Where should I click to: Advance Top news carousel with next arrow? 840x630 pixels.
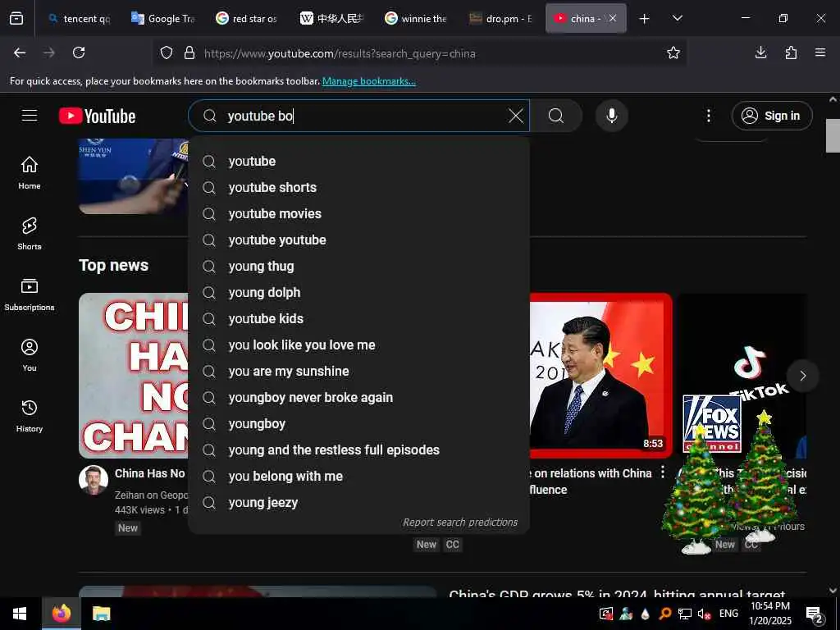[x=802, y=376]
